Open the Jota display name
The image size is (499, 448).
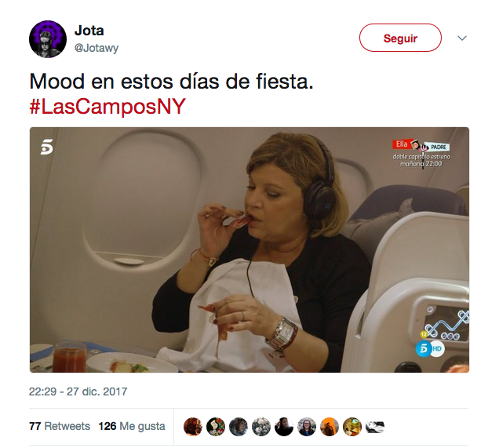pos(89,31)
